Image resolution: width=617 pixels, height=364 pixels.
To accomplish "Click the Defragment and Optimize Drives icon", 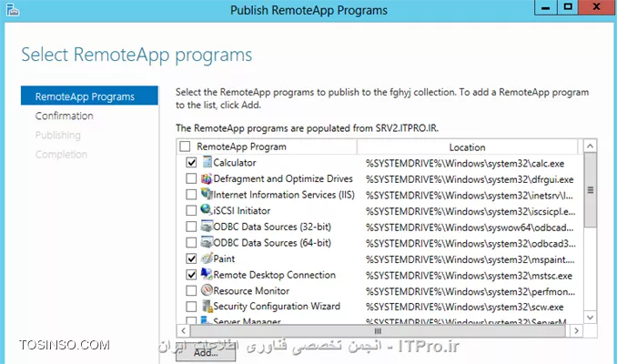I will click(x=207, y=178).
